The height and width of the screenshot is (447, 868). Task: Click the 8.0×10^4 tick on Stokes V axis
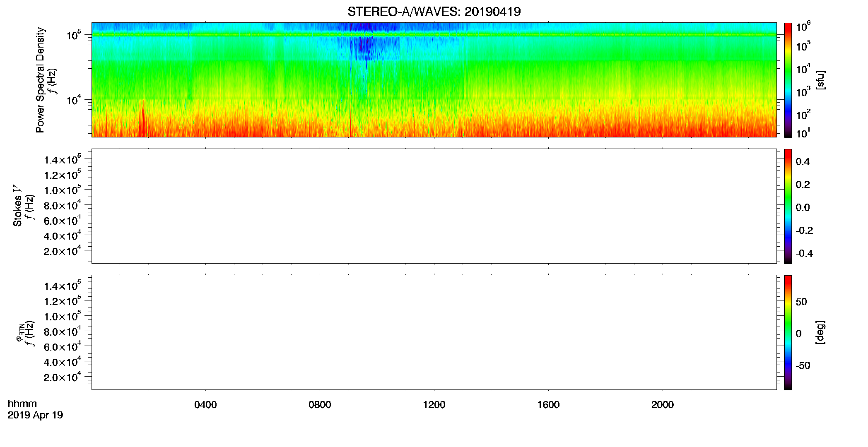[62, 205]
